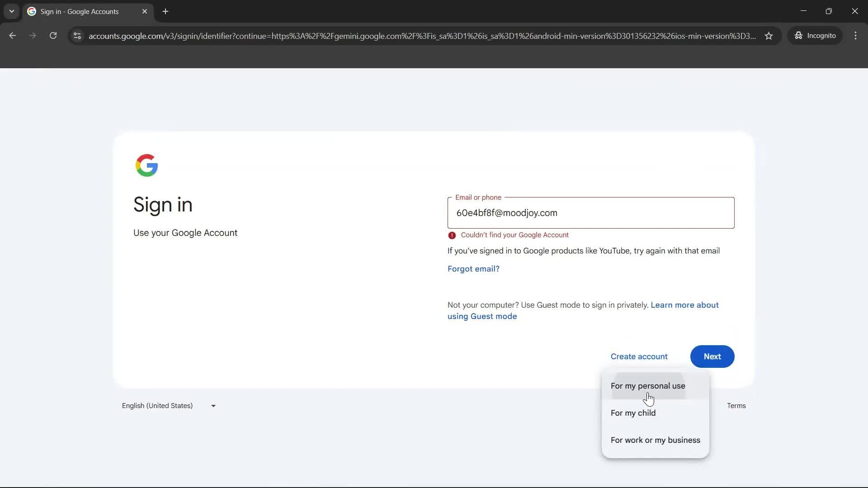Screen dimensions: 868x488
Task: Select 'For work or my business'
Action: [x=655, y=440]
